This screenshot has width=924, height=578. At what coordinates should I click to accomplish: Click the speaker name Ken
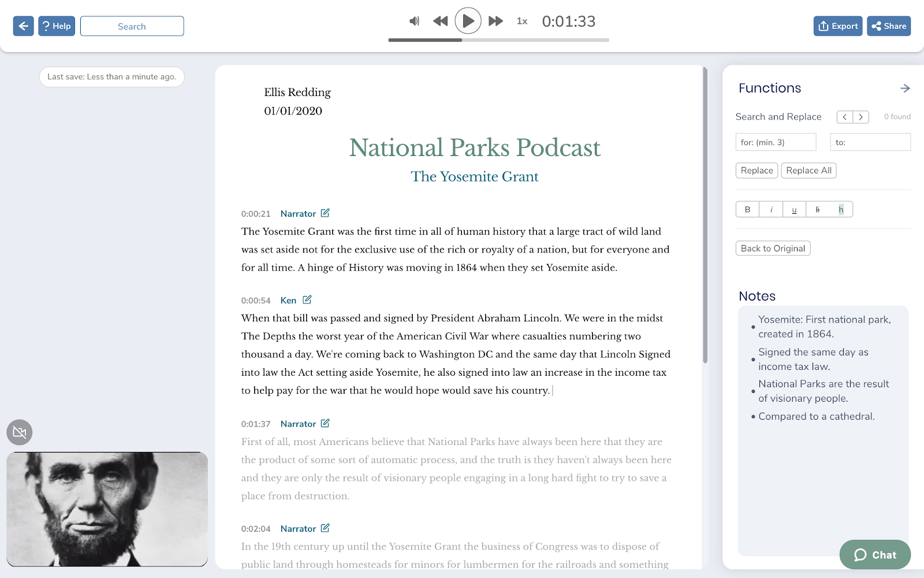coord(288,301)
